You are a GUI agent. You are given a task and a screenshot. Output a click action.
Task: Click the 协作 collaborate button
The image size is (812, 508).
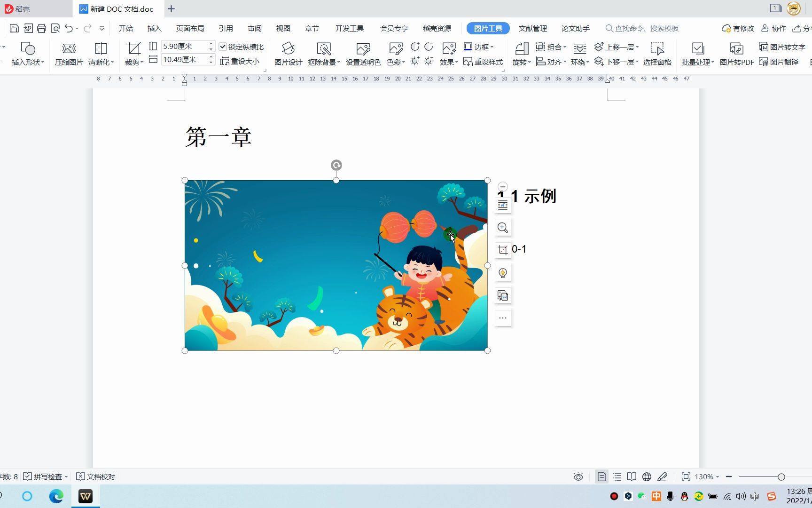click(773, 28)
